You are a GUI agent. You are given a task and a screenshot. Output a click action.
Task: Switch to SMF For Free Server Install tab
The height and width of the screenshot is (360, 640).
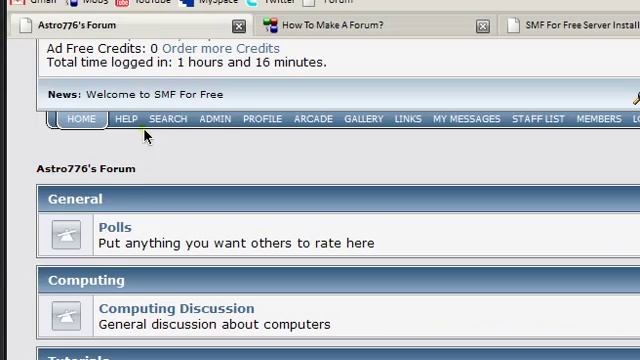click(x=570, y=25)
